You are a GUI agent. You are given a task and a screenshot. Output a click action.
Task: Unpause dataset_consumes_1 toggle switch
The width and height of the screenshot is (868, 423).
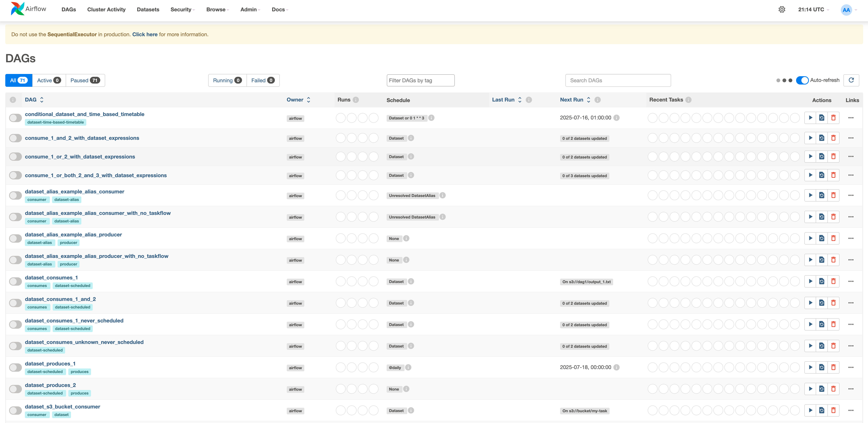[x=15, y=281]
